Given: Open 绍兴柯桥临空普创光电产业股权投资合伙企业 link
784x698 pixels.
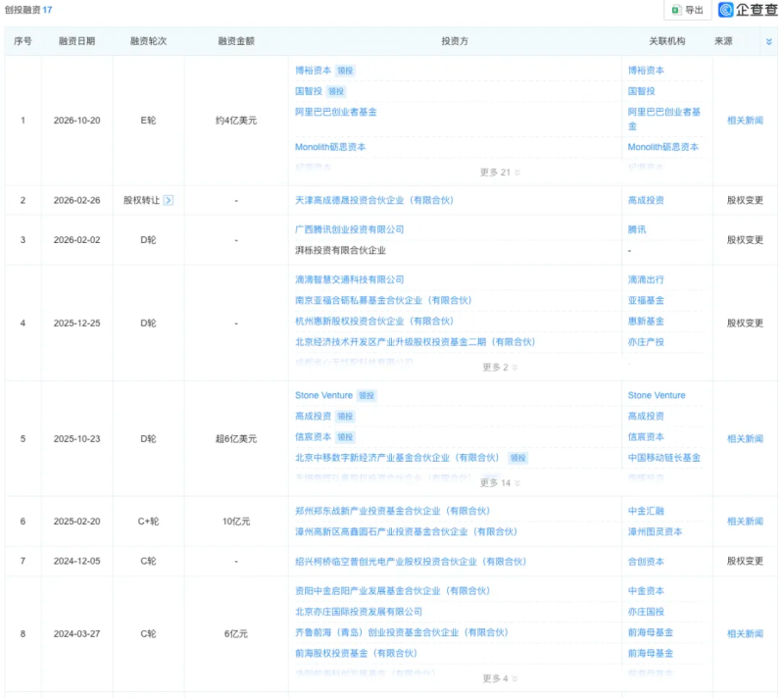Looking at the screenshot, I should (x=411, y=562).
